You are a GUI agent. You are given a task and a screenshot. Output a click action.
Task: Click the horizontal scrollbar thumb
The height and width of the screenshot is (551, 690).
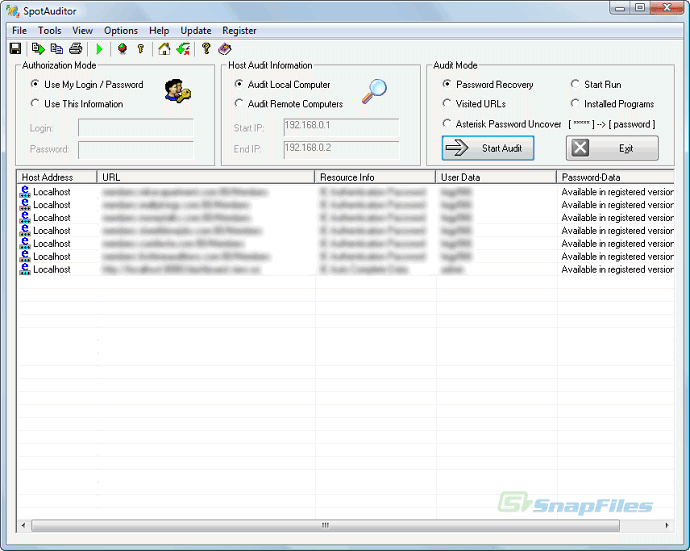326,525
